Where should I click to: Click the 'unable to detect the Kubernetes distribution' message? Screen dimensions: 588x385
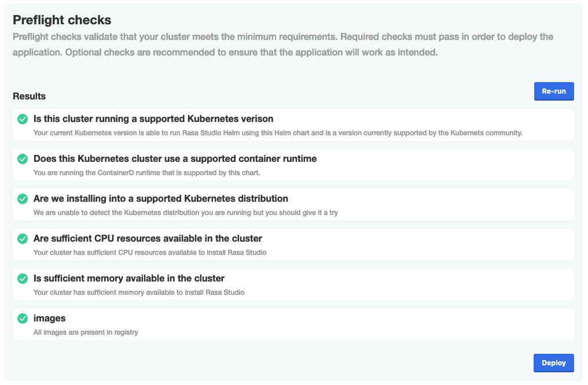[x=185, y=213]
